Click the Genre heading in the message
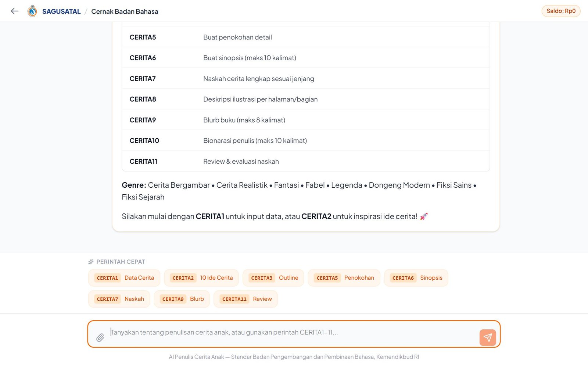 point(134,185)
